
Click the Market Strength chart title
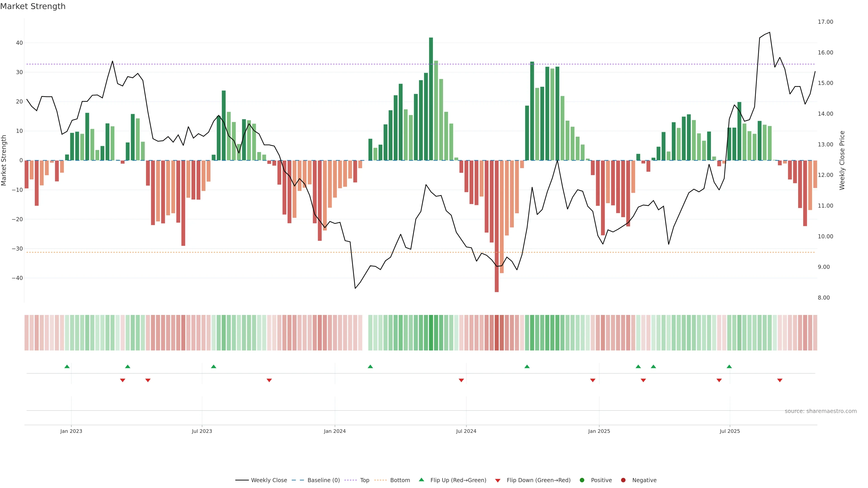click(x=33, y=6)
